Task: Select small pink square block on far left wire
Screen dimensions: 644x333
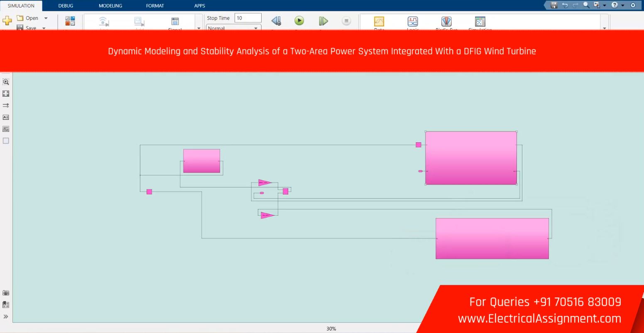Action: tap(149, 192)
